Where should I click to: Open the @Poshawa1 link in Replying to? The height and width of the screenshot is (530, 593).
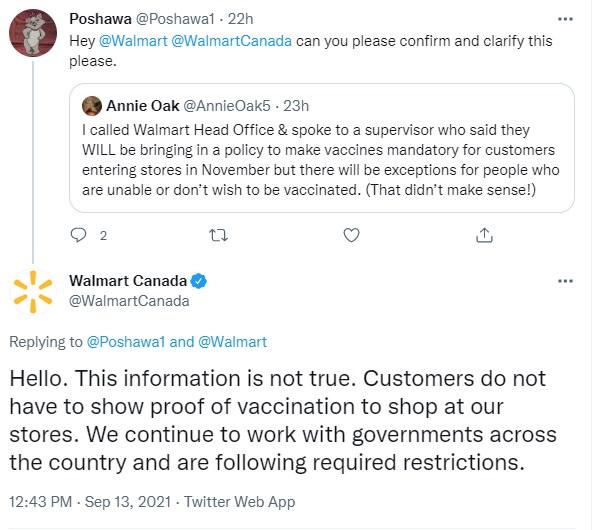coord(126,342)
